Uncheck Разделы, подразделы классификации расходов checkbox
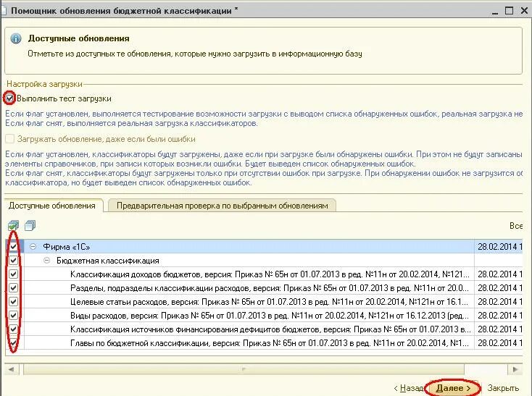 tap(13, 288)
